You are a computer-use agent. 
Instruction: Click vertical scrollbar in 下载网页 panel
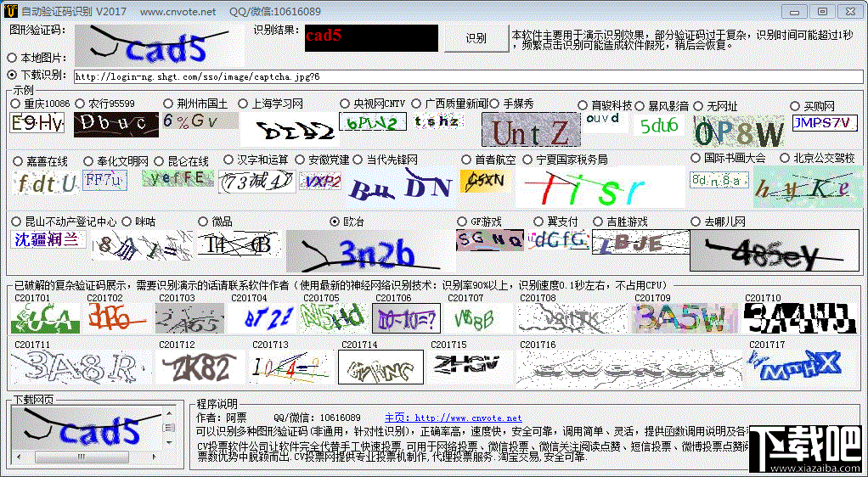170,429
